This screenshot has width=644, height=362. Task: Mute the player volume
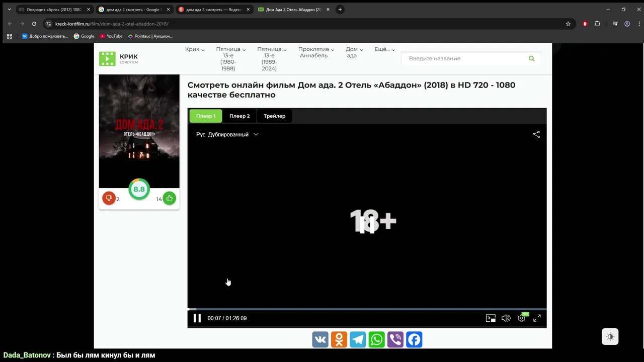pos(506,318)
